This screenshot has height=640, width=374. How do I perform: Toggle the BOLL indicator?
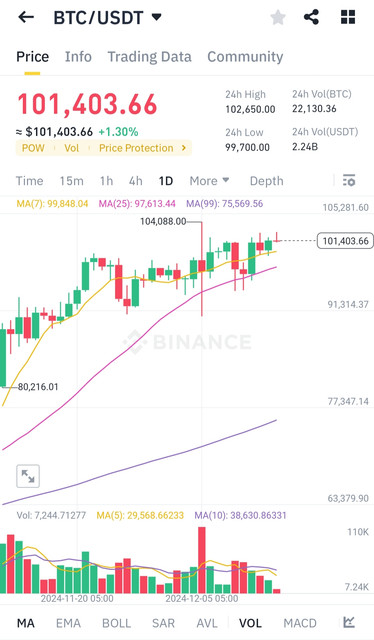pyautogui.click(x=116, y=623)
